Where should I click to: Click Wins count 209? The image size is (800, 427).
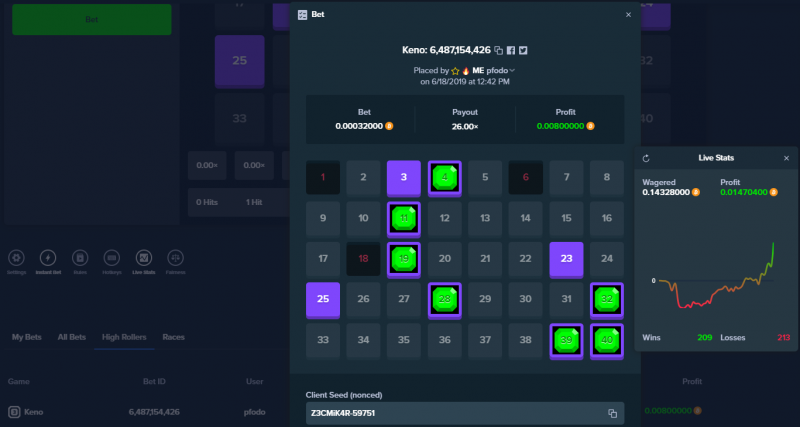[705, 338]
